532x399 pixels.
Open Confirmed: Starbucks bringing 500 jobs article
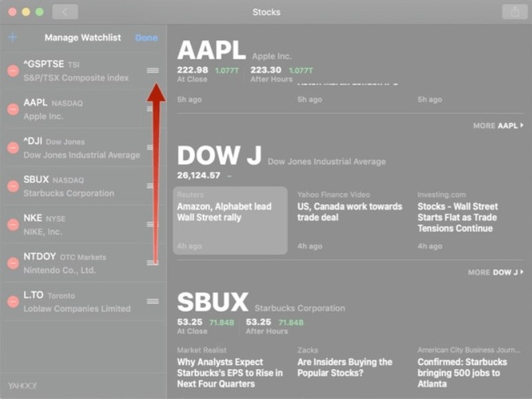[470, 369]
